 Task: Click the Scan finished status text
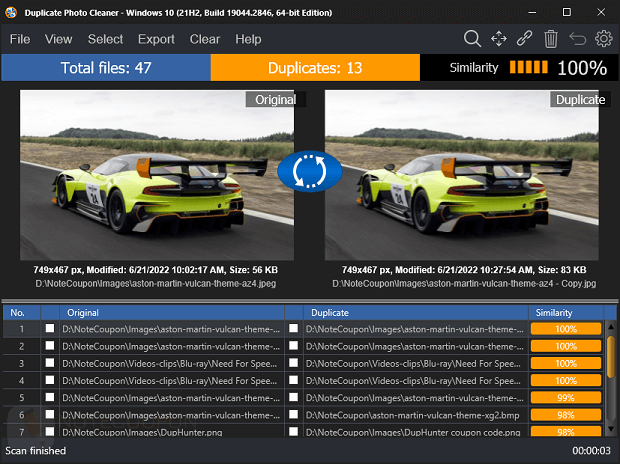pos(36,451)
